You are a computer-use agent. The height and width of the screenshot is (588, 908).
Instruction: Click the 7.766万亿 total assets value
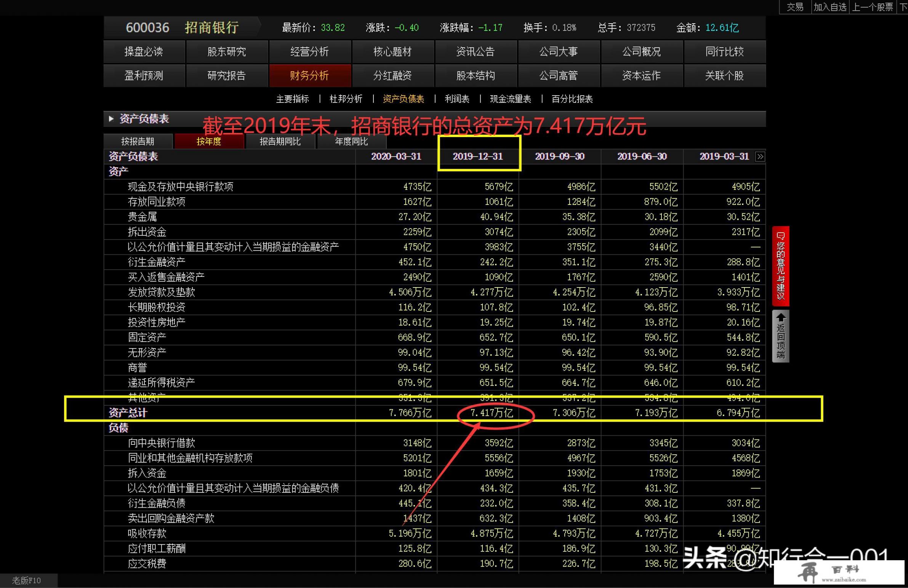pyautogui.click(x=410, y=412)
